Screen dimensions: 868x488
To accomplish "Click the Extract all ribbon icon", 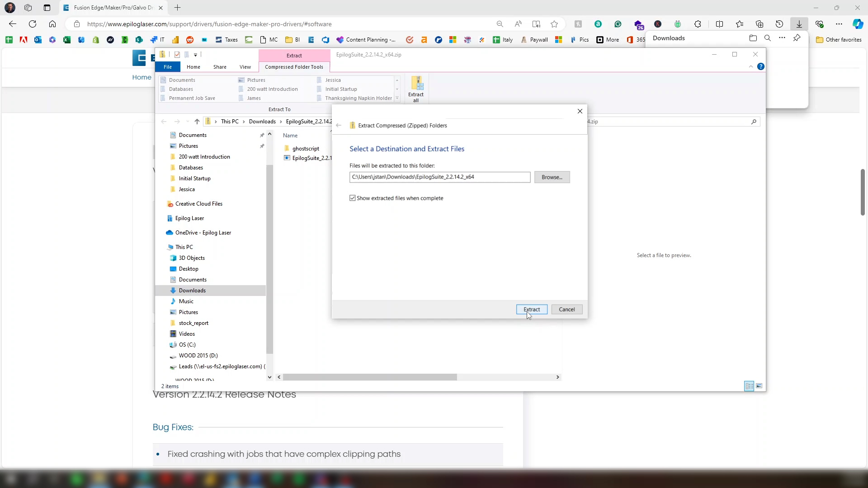I will click(416, 89).
